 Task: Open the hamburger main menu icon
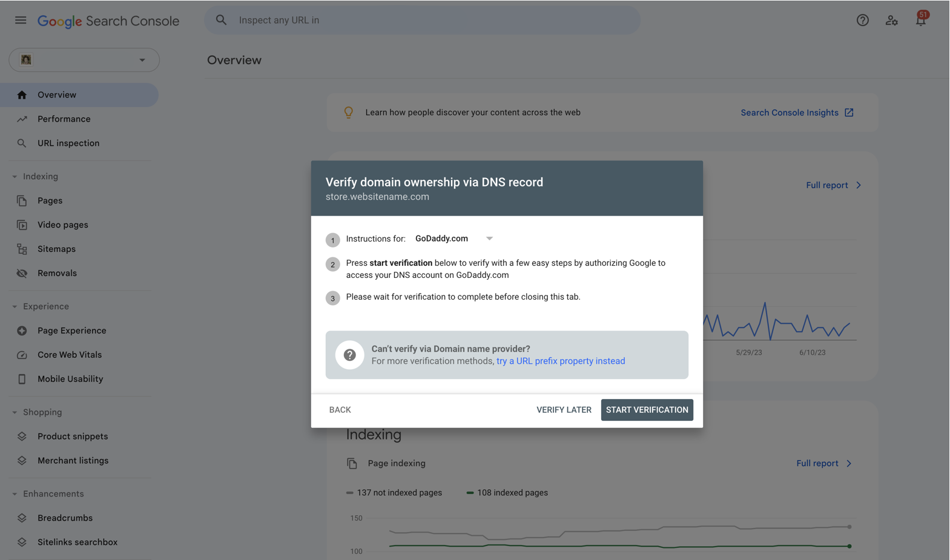21,20
